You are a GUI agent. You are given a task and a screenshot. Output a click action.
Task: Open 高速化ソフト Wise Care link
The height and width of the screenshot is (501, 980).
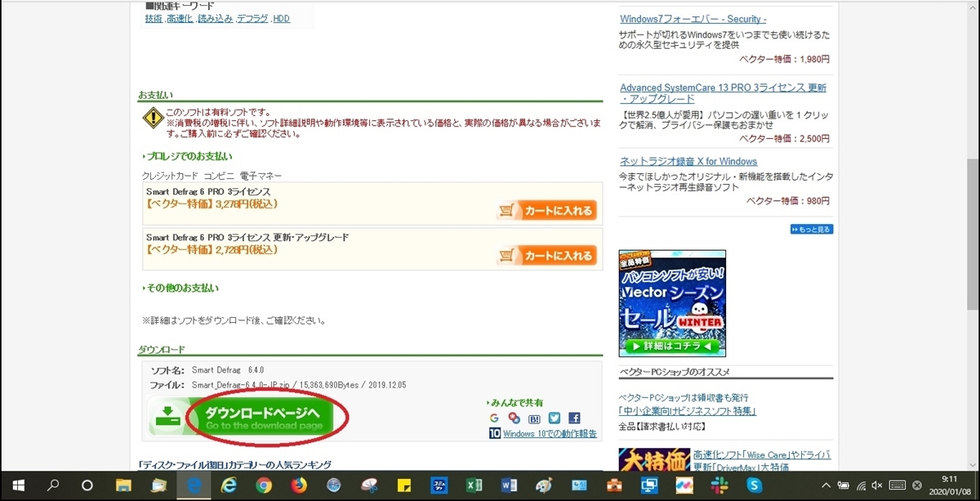pos(761,460)
